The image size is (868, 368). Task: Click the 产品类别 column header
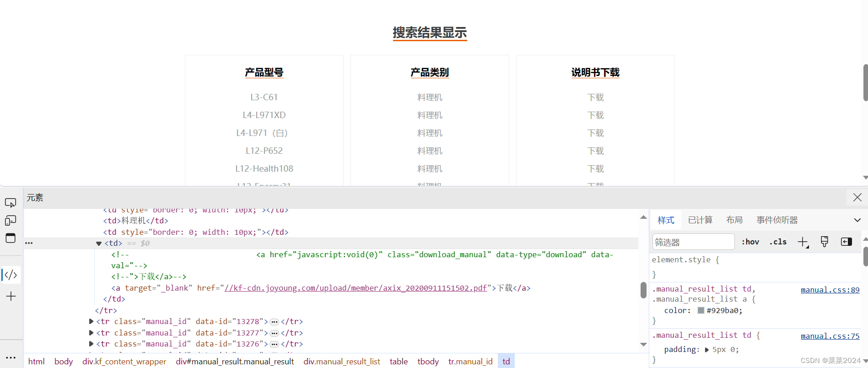pos(430,72)
